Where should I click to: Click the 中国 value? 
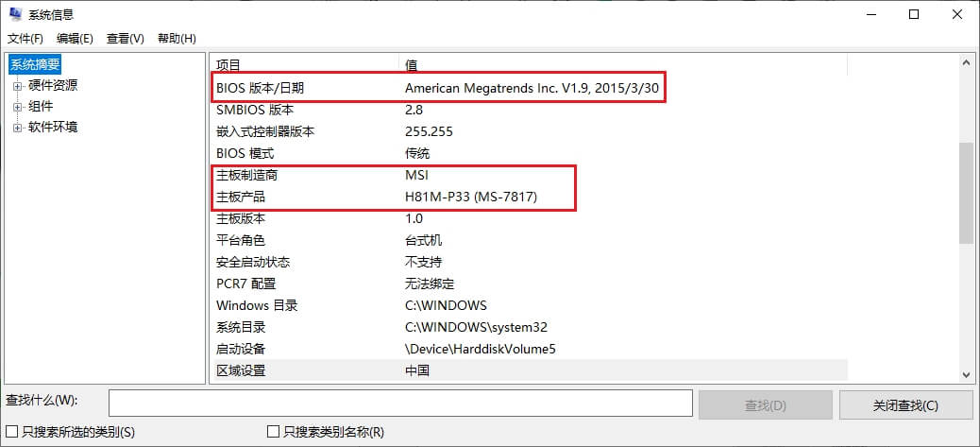(x=417, y=370)
